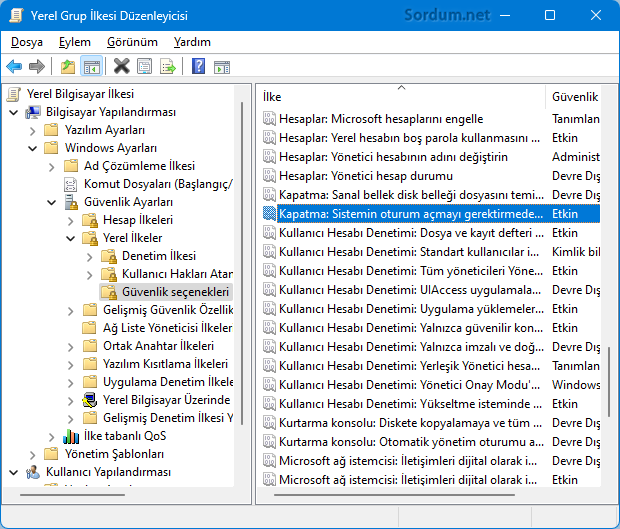Expand the Denetim İlkesi node
Screen dimensions: 620x529
[x=89, y=257]
